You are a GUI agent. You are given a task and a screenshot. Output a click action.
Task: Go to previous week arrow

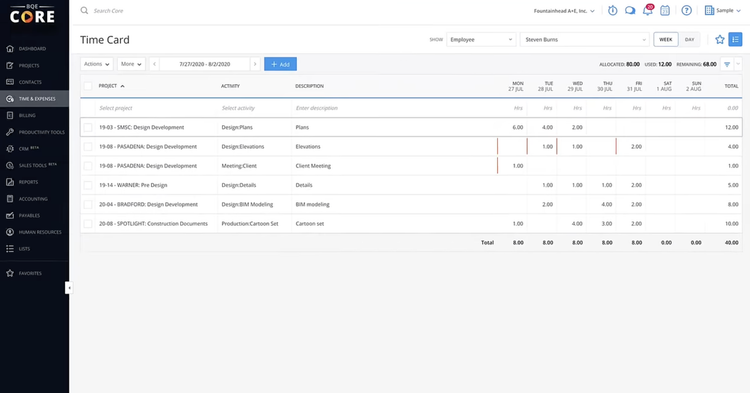[154, 64]
